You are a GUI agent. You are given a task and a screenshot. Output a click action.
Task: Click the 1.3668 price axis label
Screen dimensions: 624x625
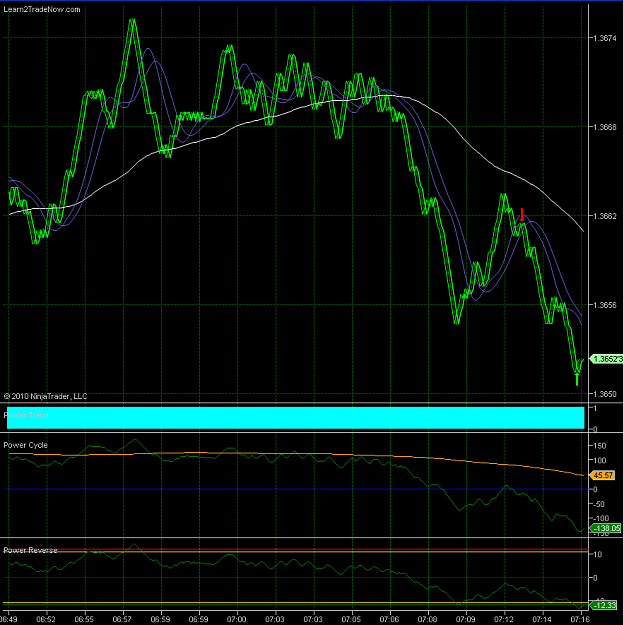click(605, 127)
